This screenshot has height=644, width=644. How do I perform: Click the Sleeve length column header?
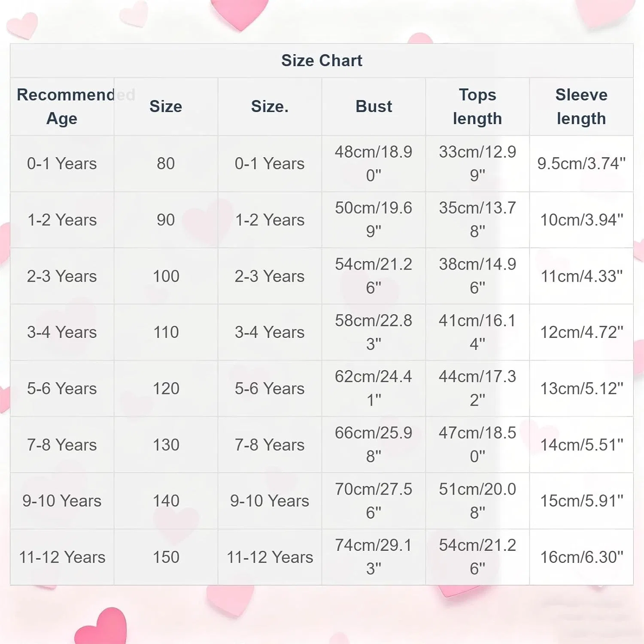point(581,106)
